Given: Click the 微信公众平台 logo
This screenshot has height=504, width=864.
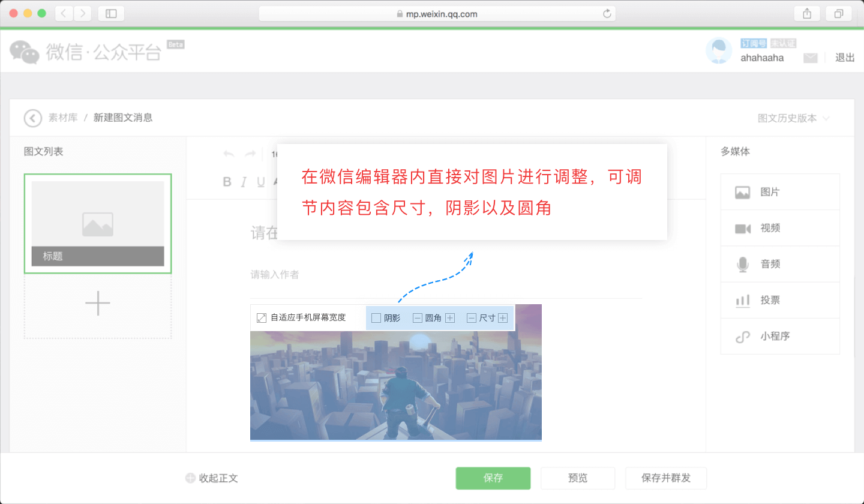Looking at the screenshot, I should pos(86,52).
